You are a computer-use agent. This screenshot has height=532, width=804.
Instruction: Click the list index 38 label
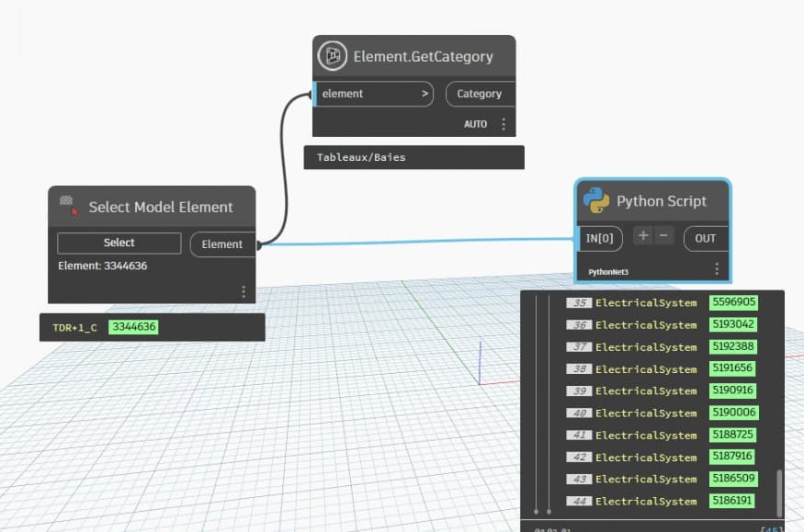coord(579,369)
